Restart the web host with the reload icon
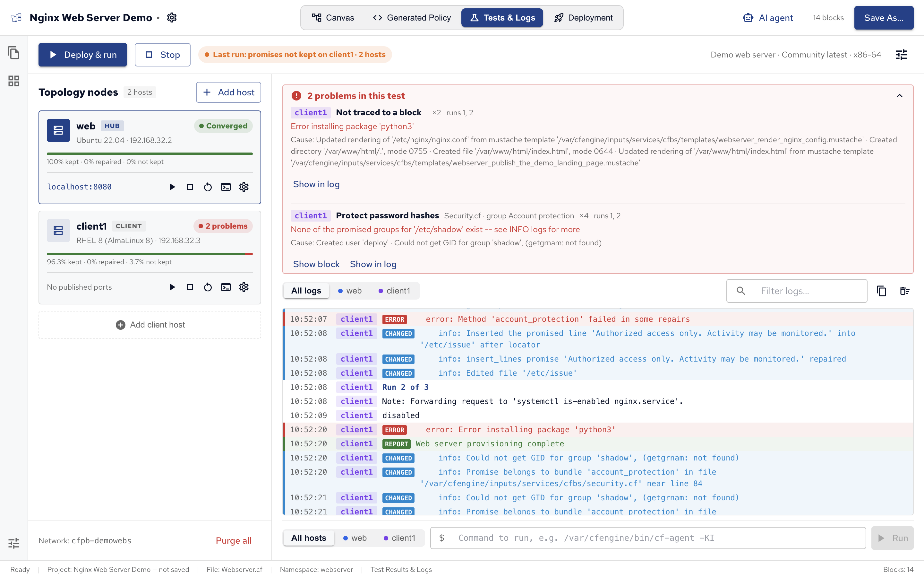 (208, 187)
